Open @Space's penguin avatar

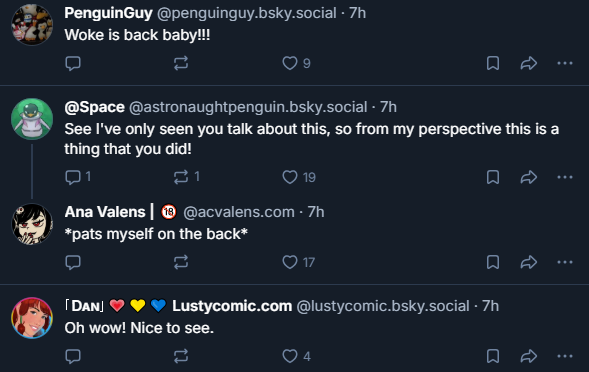32,119
